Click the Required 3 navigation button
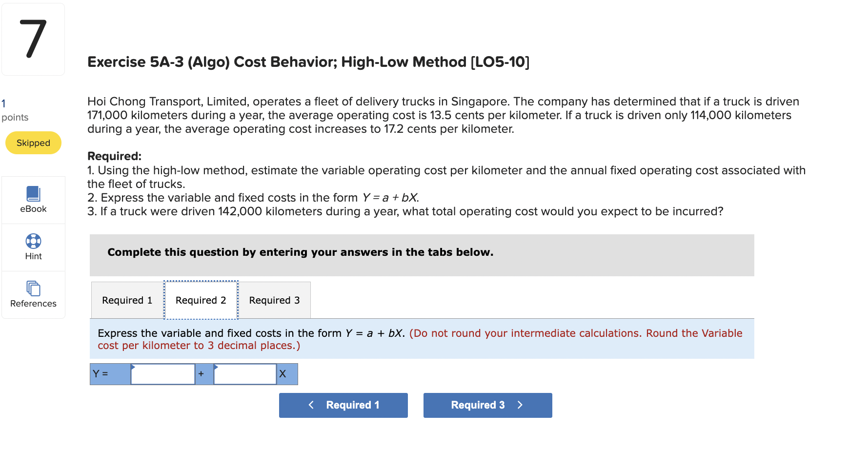868x452 pixels. click(487, 405)
